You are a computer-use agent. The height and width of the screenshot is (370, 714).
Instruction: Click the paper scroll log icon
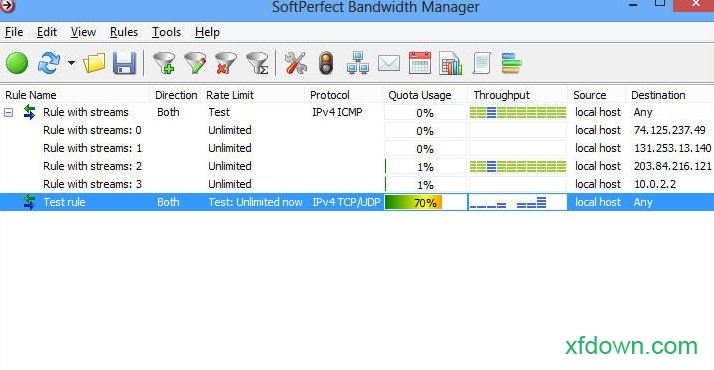(481, 63)
